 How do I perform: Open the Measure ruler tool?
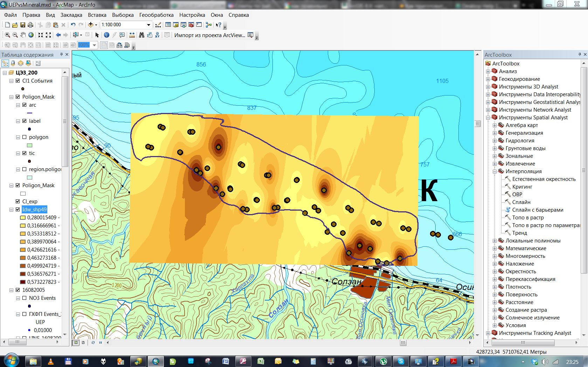[132, 35]
